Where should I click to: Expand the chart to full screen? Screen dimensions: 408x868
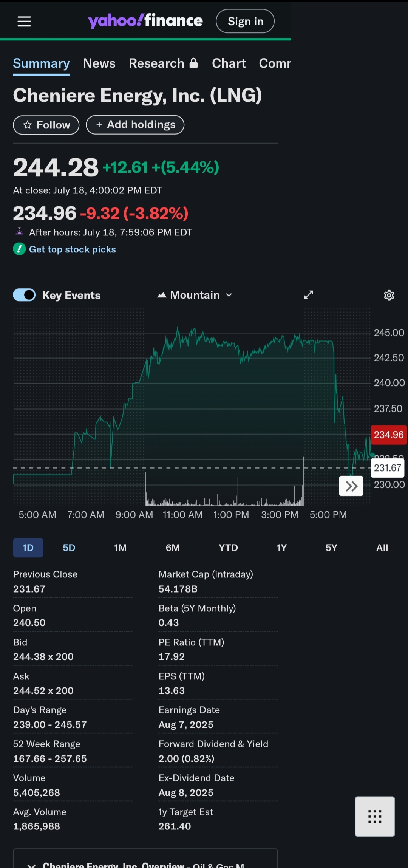(x=309, y=295)
